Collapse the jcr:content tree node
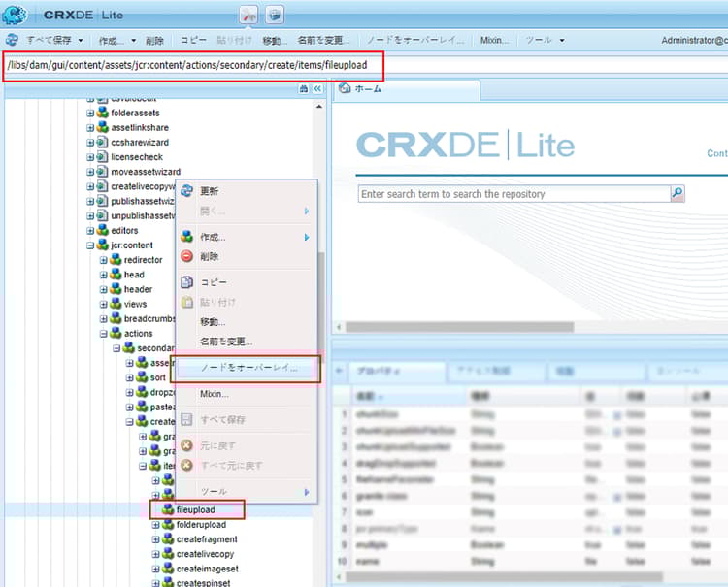Screen dimensions: 728x587 point(90,245)
